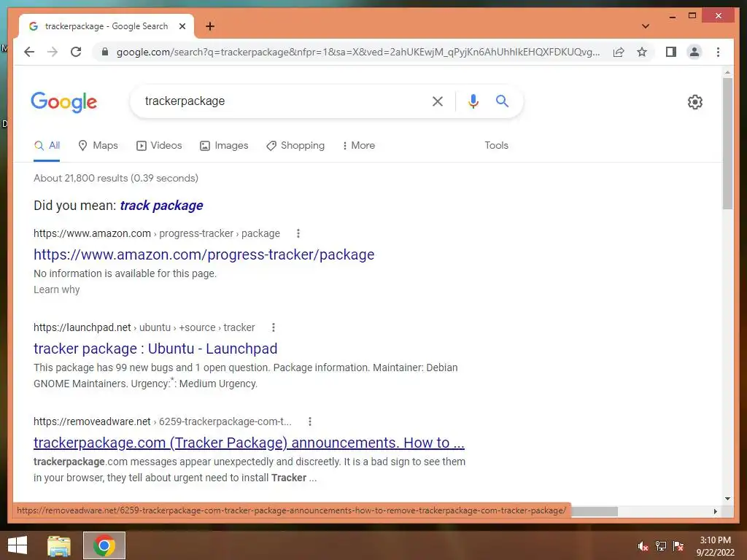This screenshot has width=747, height=560.
Task: Click the Chrome taskbar icon
Action: point(104,545)
